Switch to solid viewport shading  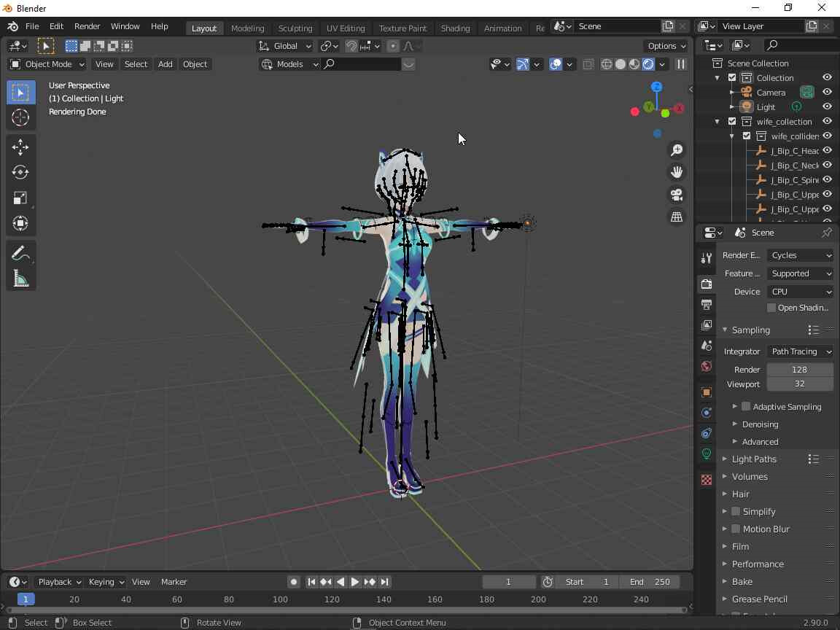621,64
